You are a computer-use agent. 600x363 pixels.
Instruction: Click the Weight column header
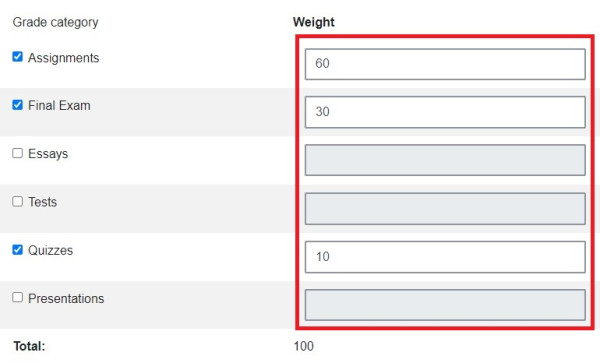click(x=314, y=22)
